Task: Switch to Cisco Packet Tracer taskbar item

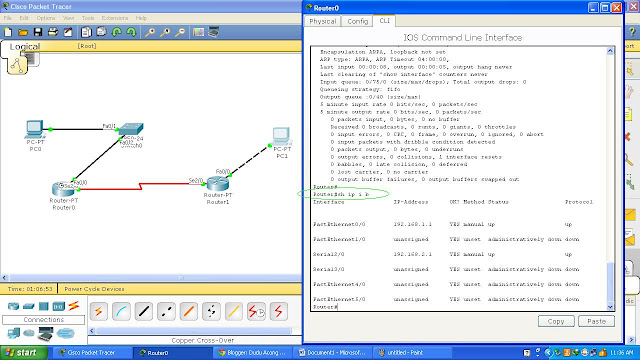Action: pos(91,353)
